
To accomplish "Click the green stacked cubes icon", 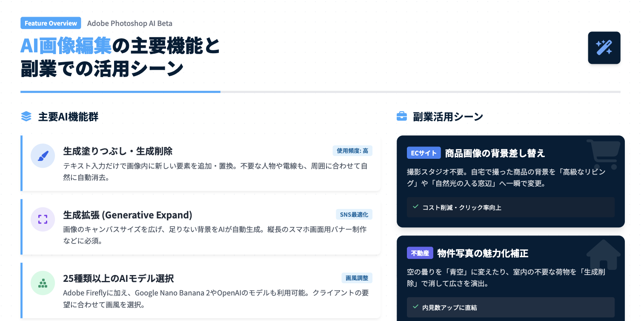I will [x=43, y=283].
